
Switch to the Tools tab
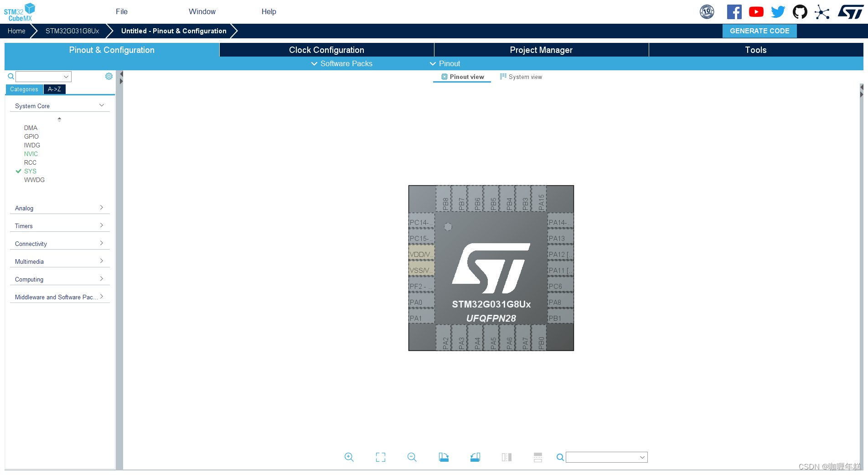click(756, 50)
